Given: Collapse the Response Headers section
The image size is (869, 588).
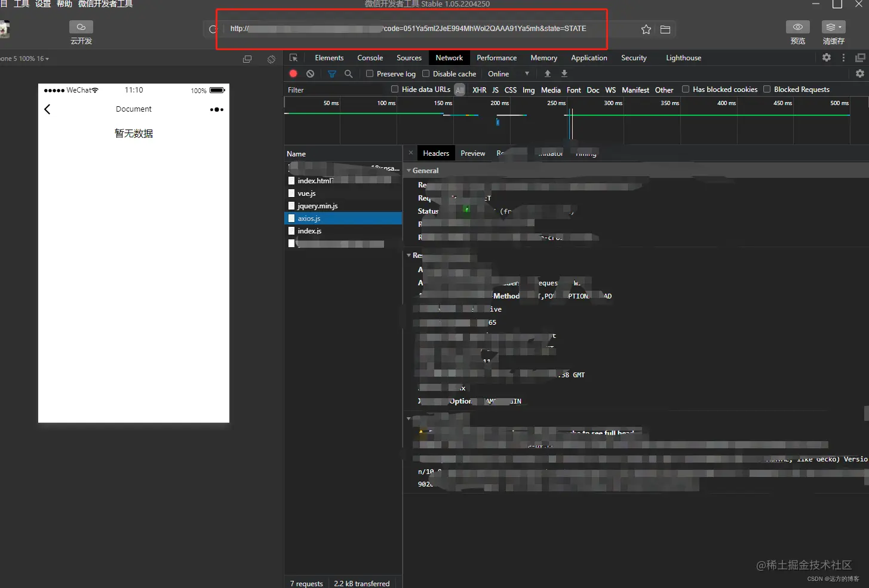Looking at the screenshot, I should coord(409,255).
